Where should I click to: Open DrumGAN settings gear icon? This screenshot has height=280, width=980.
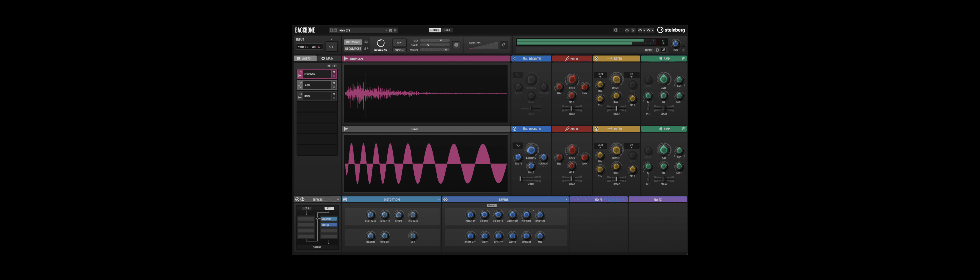click(x=366, y=42)
